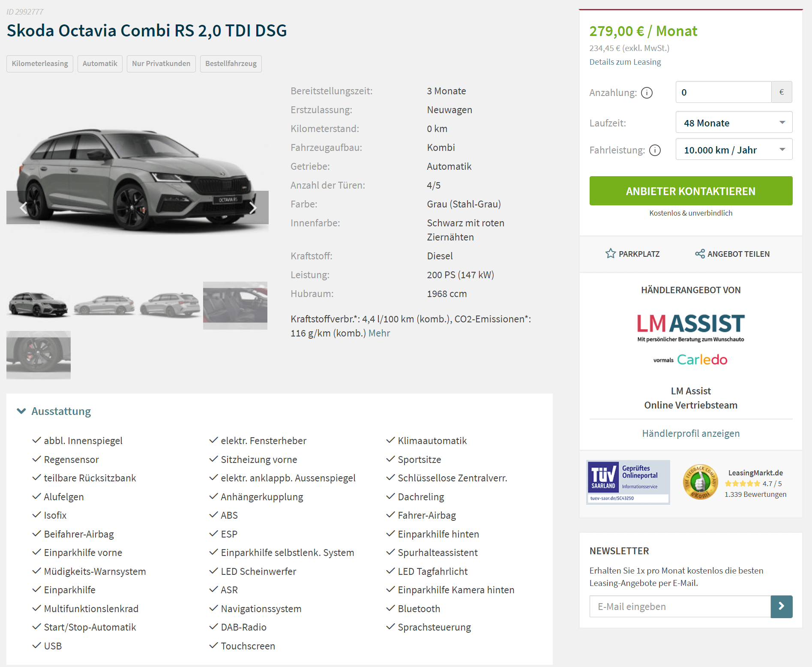This screenshot has width=812, height=667.
Task: Submit newsletter email with the arrow button
Action: coord(781,606)
